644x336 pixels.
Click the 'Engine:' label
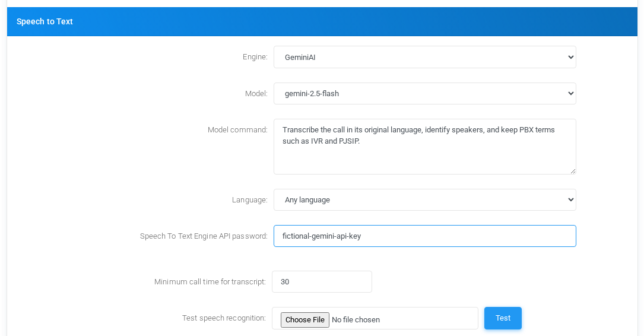[255, 56]
